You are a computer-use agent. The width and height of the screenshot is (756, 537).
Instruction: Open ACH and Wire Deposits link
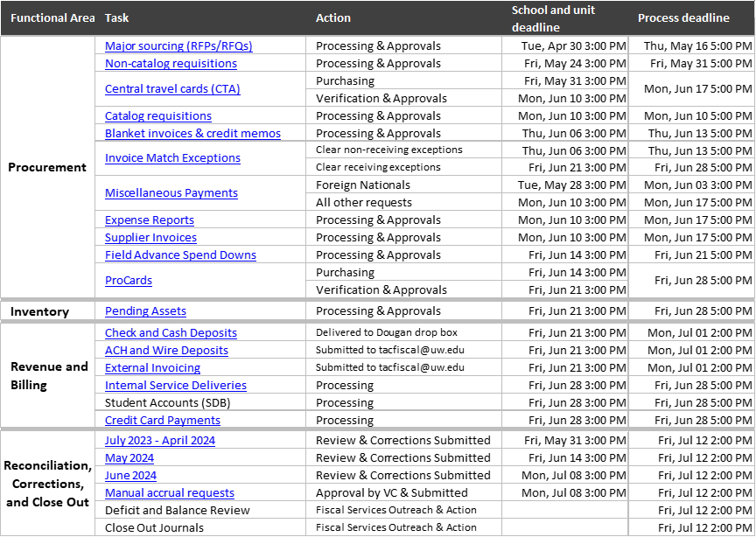coord(166,350)
